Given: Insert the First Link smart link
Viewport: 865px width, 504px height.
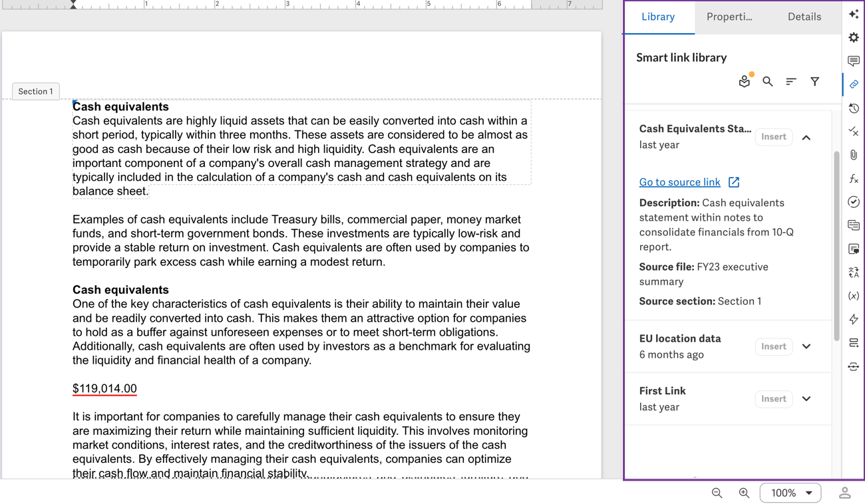Looking at the screenshot, I should click(774, 399).
